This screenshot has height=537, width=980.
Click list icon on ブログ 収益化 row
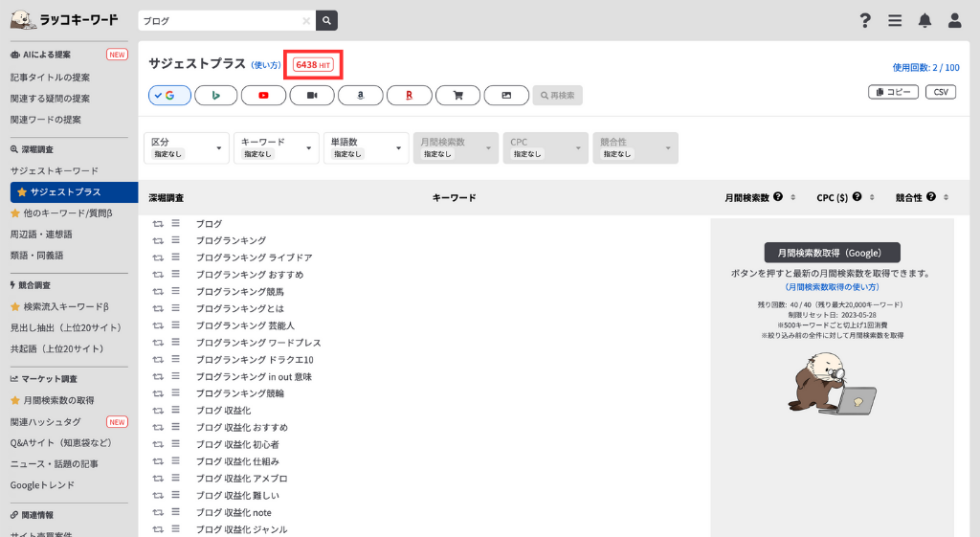[176, 410]
